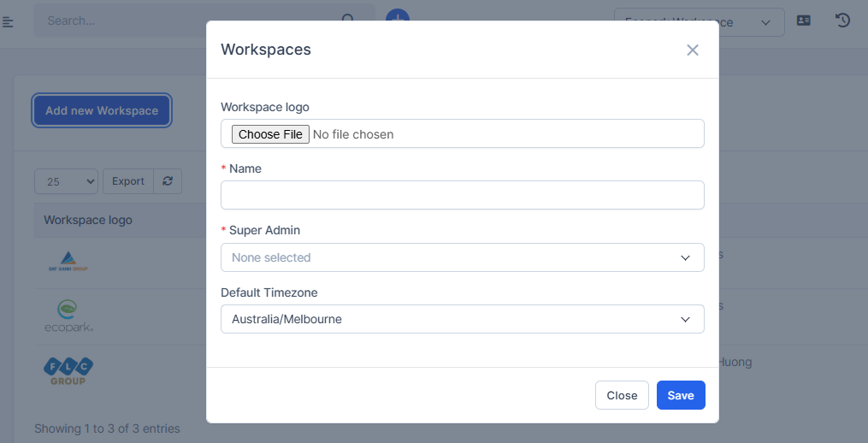Click the sidebar menu toggle icon
Image resolution: width=868 pixels, height=443 pixels.
click(x=9, y=21)
